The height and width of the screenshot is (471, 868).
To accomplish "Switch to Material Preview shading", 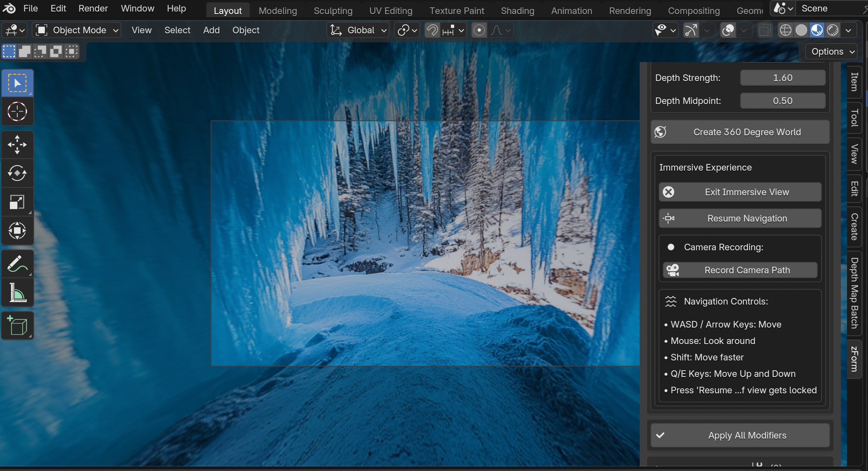I will [x=817, y=30].
